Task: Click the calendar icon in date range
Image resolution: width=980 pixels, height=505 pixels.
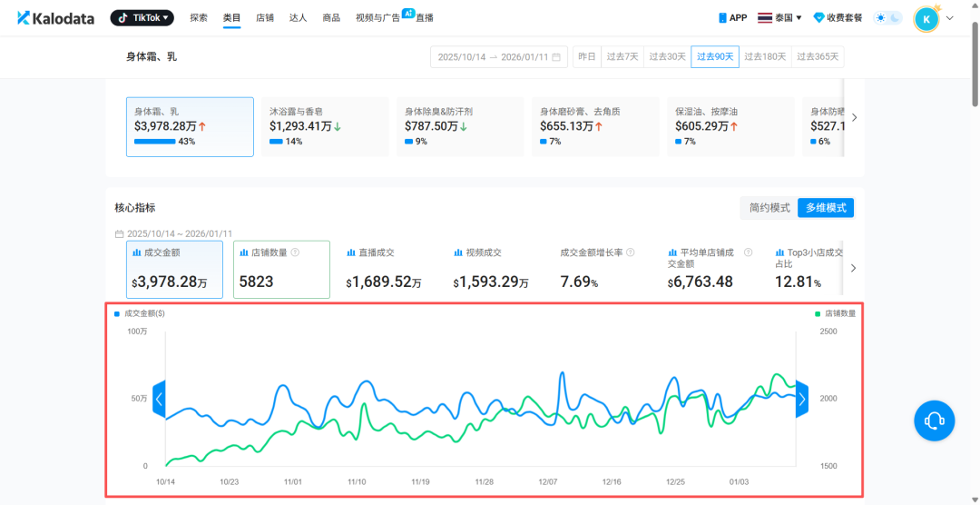Action: [557, 56]
